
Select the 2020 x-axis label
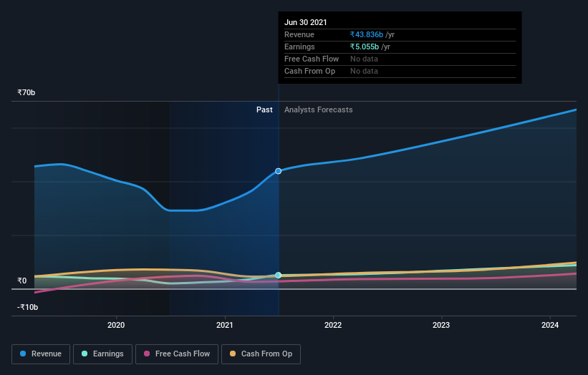tap(116, 325)
